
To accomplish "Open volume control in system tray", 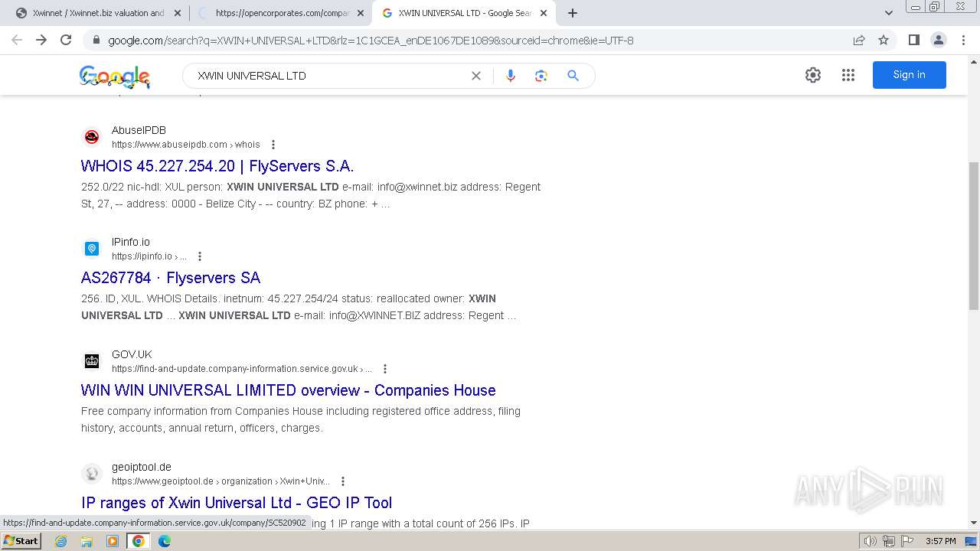I will (871, 541).
